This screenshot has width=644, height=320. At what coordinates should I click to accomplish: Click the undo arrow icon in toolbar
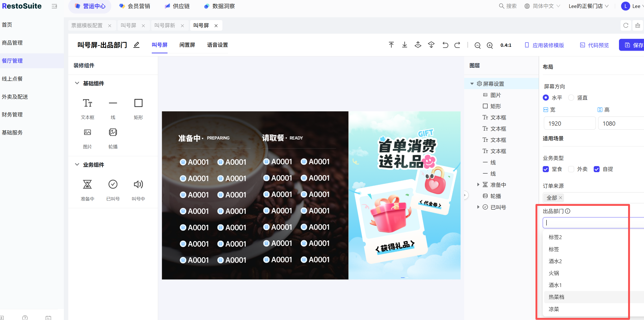click(445, 45)
